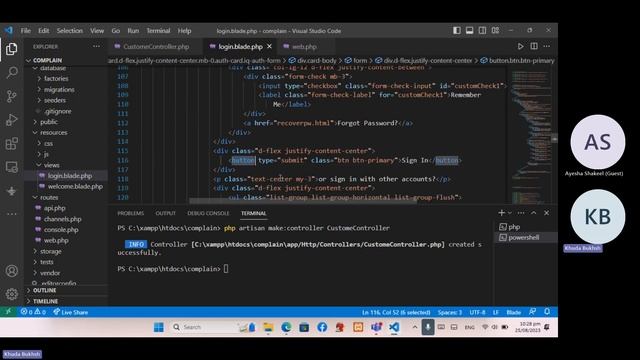The height and width of the screenshot is (360, 640).
Task: Open the Extensions view
Action: (x=11, y=143)
